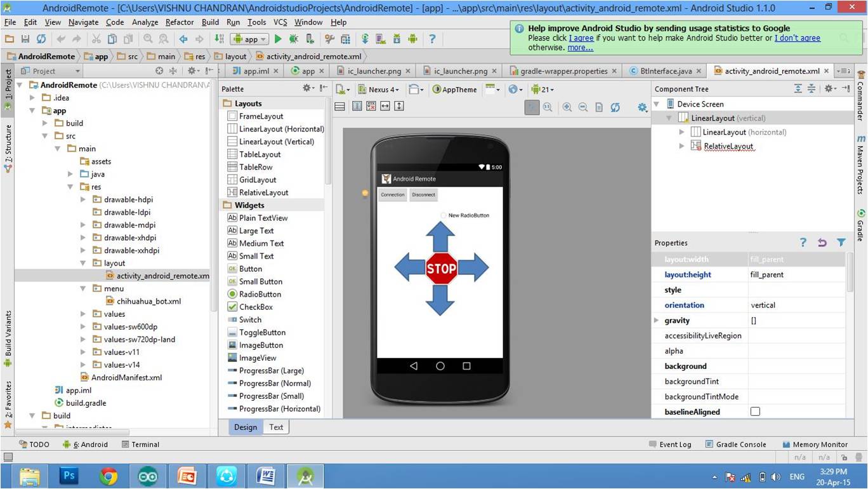Open Chrome from the Windows taskbar

pos(109,476)
